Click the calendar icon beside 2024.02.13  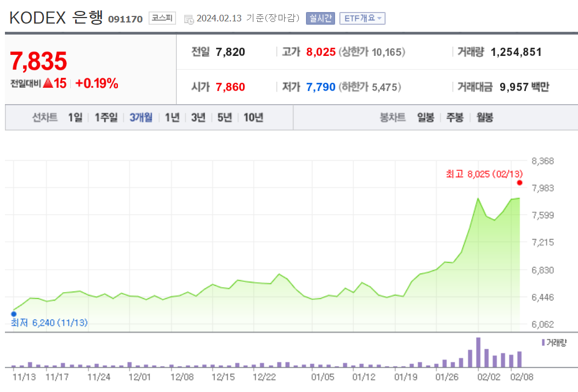189,19
